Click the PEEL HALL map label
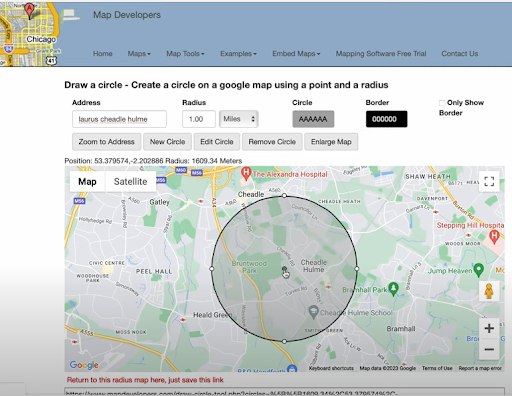 [154, 271]
